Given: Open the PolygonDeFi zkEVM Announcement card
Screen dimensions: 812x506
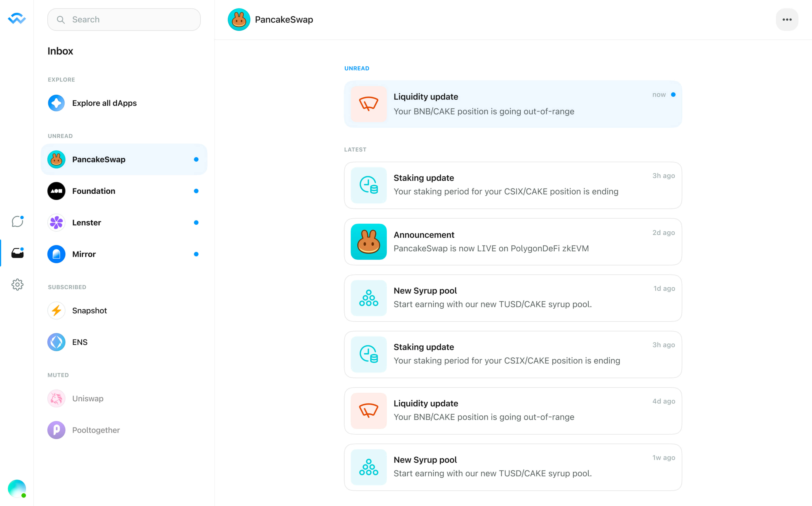Looking at the screenshot, I should click(x=513, y=242).
